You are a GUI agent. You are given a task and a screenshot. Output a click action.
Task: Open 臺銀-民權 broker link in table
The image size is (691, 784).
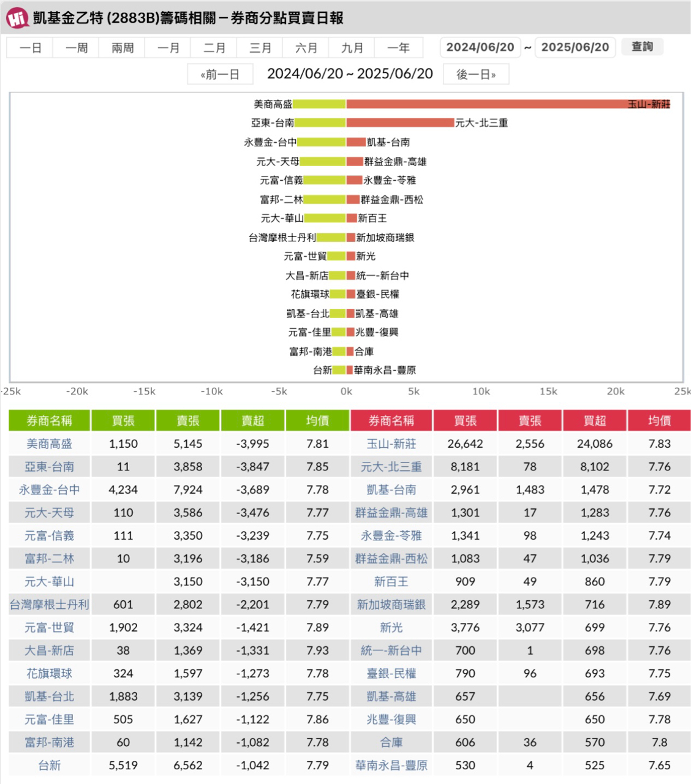(391, 674)
